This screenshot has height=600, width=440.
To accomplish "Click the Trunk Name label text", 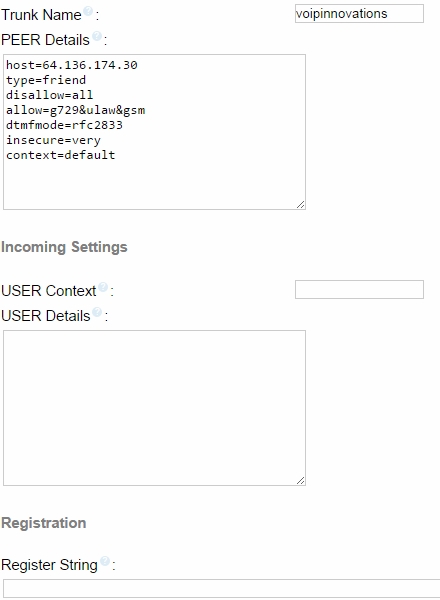I will point(41,15).
